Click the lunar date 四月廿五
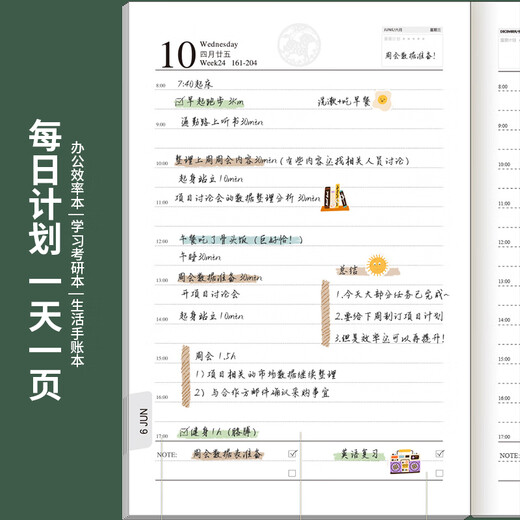The width and height of the screenshot is (520, 520). (x=215, y=54)
